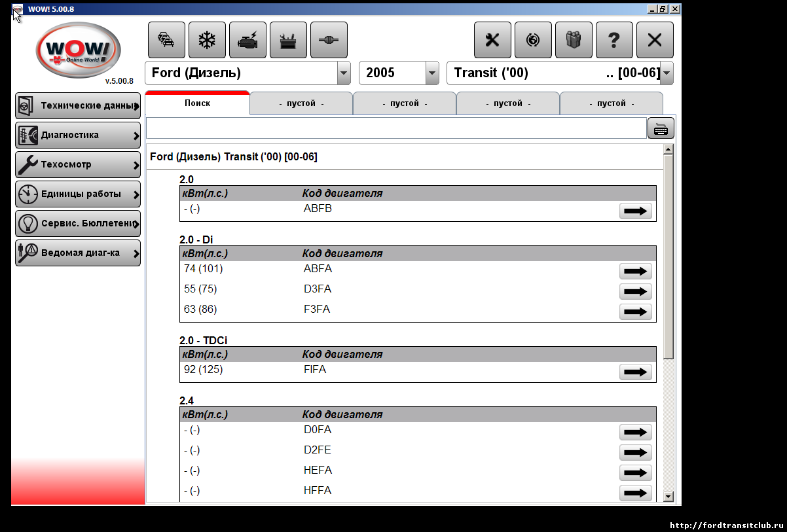This screenshot has width=787, height=532.
Task: Click the Ford (Дизель) Transit ('00) [00-06] heading
Action: tap(234, 157)
